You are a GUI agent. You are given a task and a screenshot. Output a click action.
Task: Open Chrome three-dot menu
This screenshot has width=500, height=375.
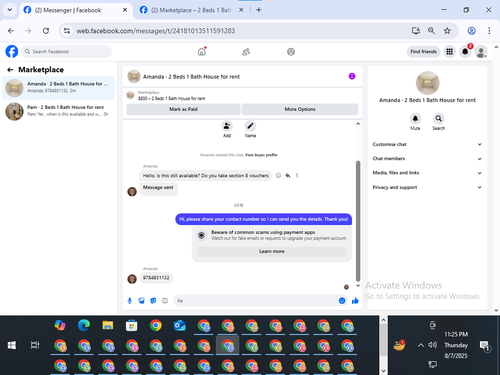point(489,31)
